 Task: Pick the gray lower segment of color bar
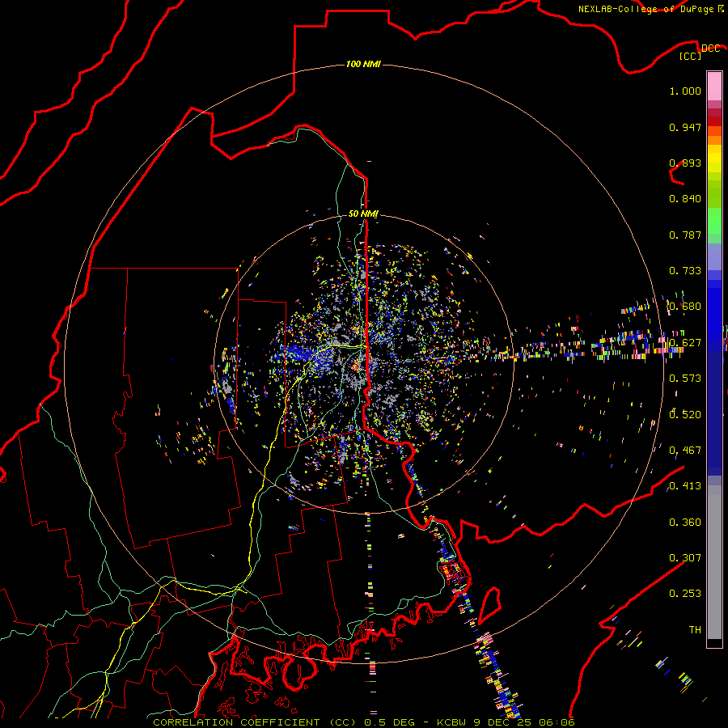click(714, 562)
